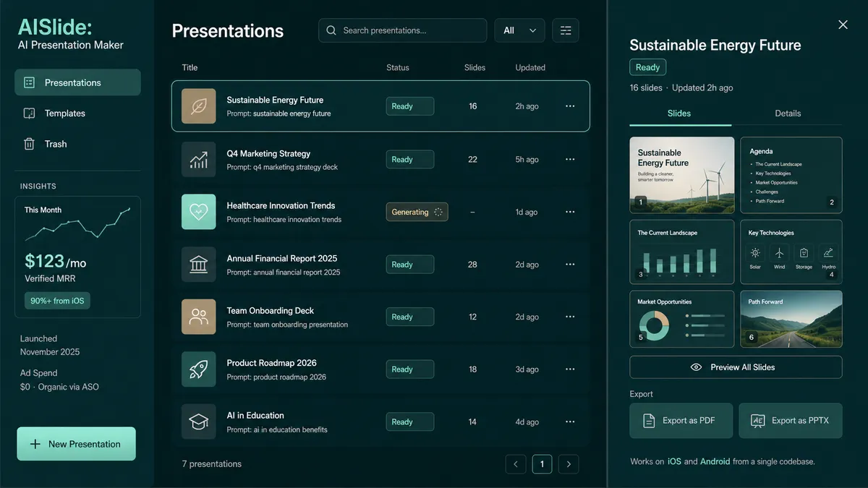Click the chart icon for Q4 Marketing Strategy
The width and height of the screenshot is (868, 488).
pyautogui.click(x=198, y=160)
